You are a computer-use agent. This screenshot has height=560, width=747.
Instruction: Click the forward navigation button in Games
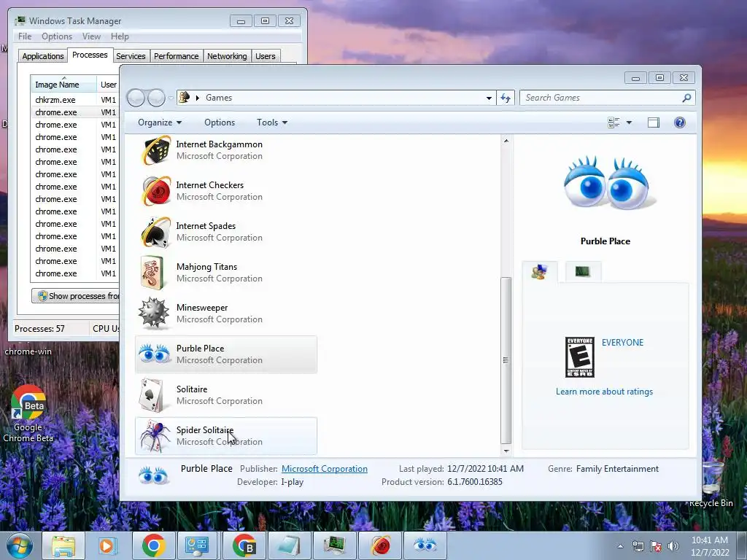pyautogui.click(x=156, y=98)
